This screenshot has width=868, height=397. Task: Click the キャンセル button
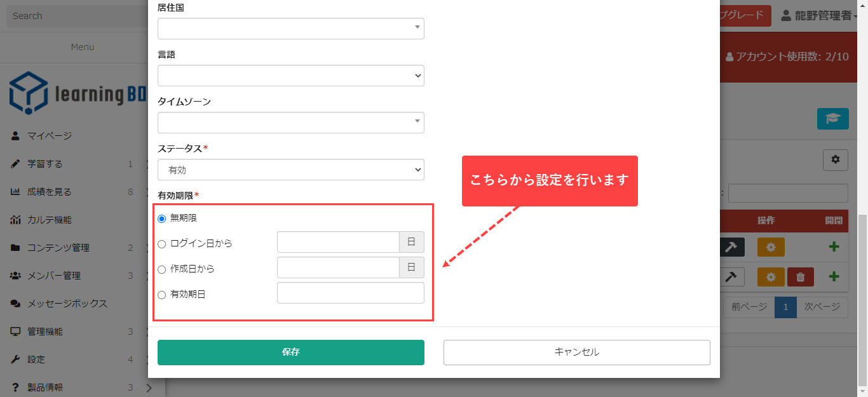(x=576, y=353)
